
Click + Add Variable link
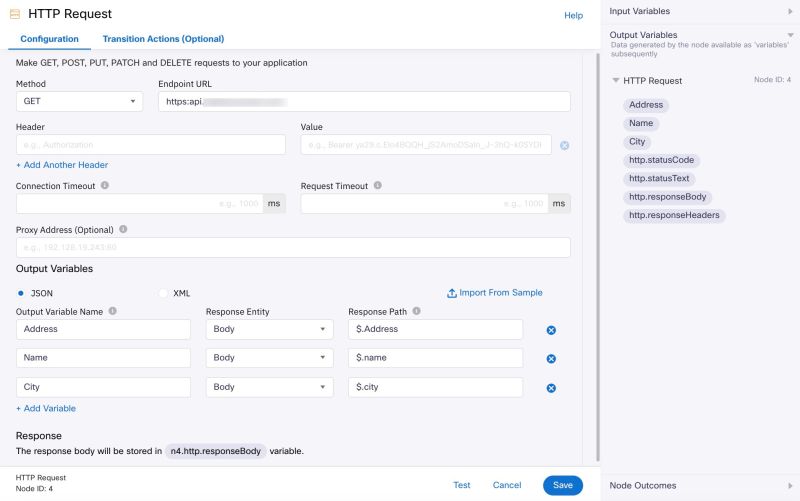point(46,408)
